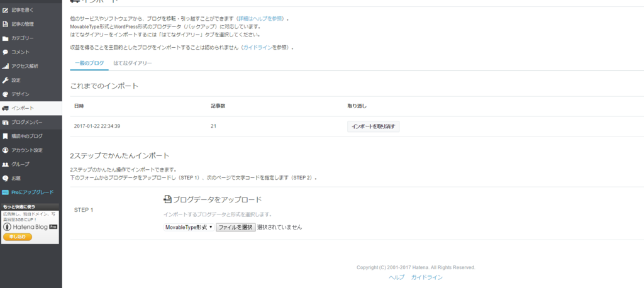Image resolution: width=644 pixels, height=288 pixels.
Task: Click the コメント speech bubble icon
Action: 5,52
